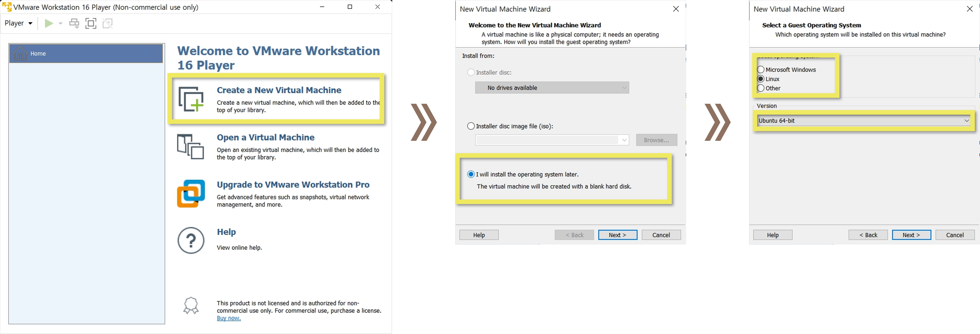
Task: Open the ISO file path combo box
Action: tap(552, 140)
